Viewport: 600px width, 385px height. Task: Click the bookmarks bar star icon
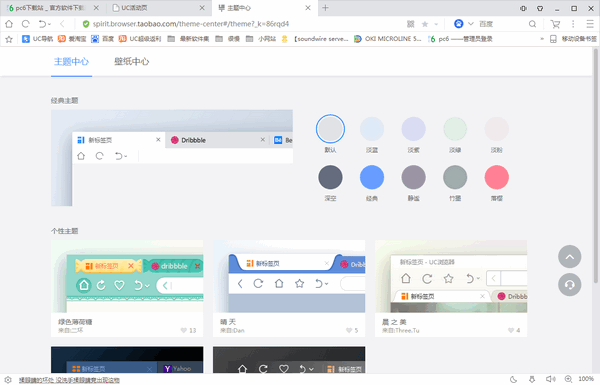pyautogui.click(x=9, y=39)
